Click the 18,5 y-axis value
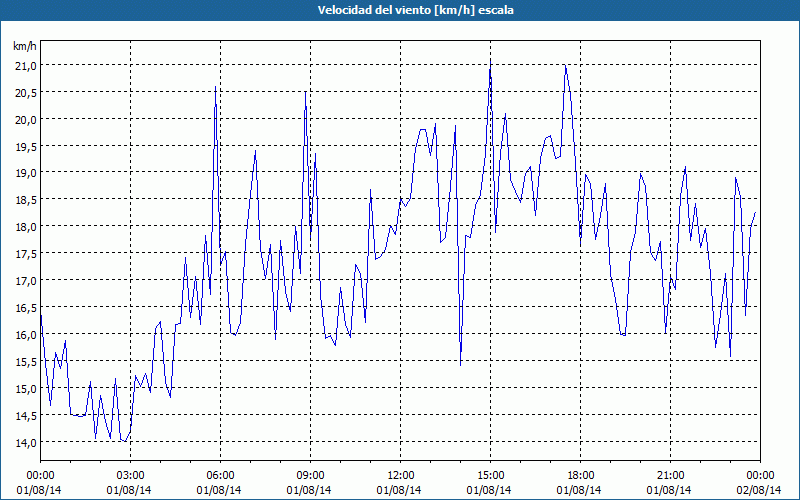800x500 pixels. pyautogui.click(x=26, y=199)
